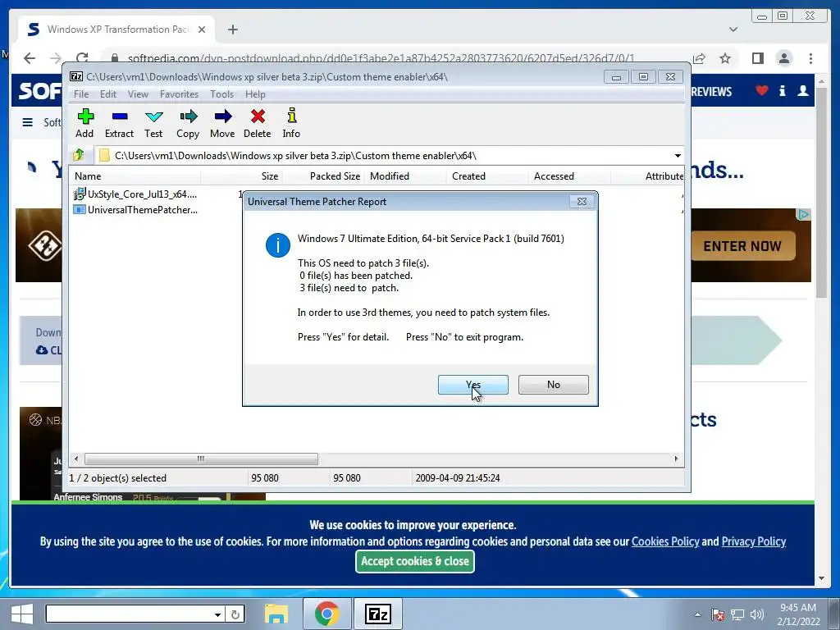Open the File menu in 7-Zip
Image resolution: width=840 pixels, height=630 pixels.
[x=81, y=94]
